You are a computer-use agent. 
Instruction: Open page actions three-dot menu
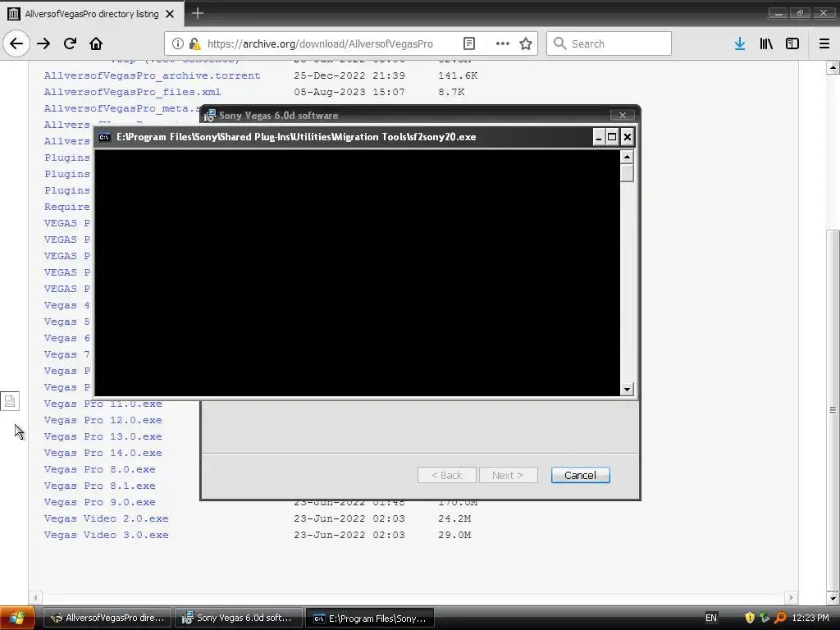coord(503,43)
